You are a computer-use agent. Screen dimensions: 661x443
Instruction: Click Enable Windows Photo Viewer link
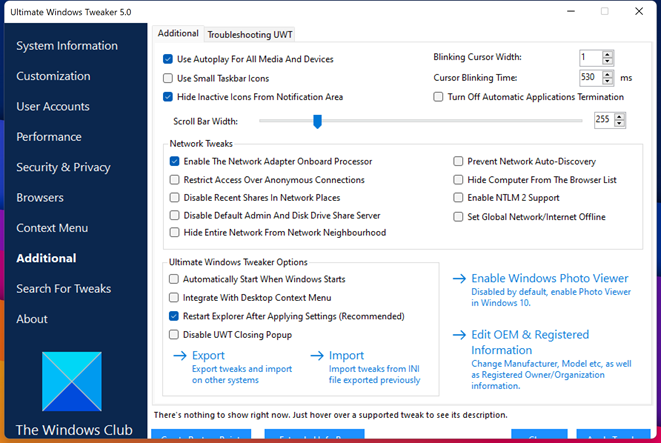[550, 278]
